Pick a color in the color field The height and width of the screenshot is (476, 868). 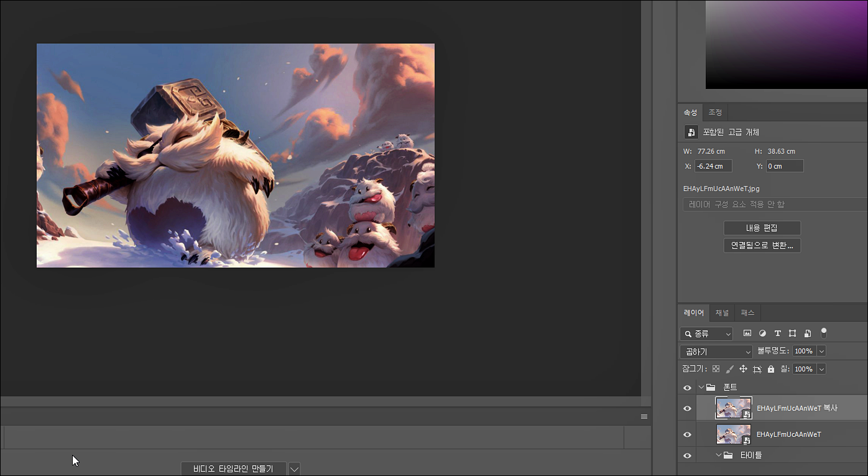tap(787, 44)
